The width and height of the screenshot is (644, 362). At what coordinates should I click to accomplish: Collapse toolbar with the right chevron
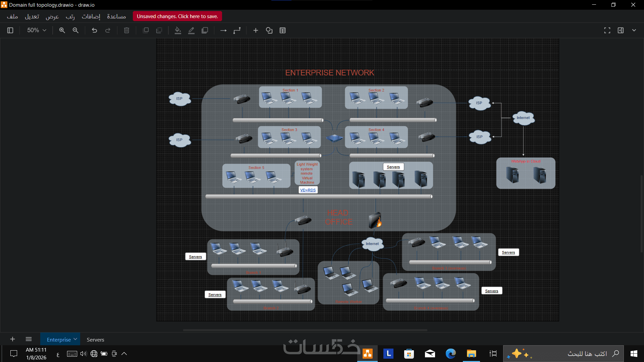tap(634, 31)
